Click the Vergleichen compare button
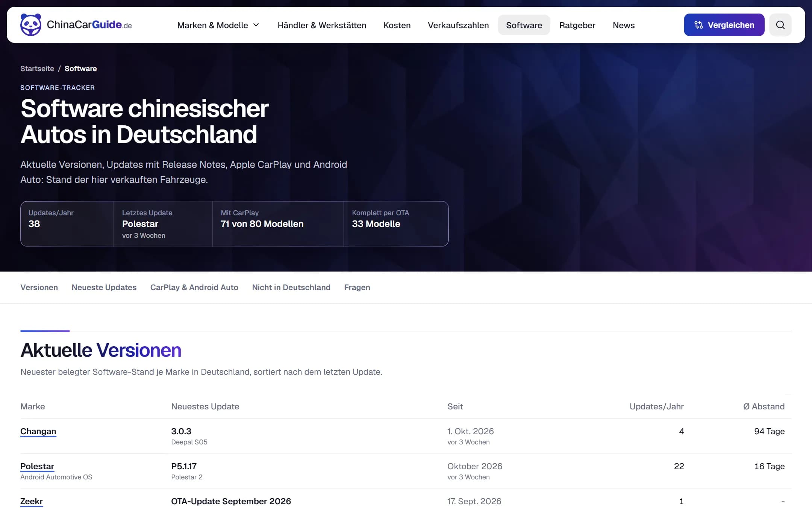Viewport: 812px width, 508px height. pyautogui.click(x=724, y=25)
